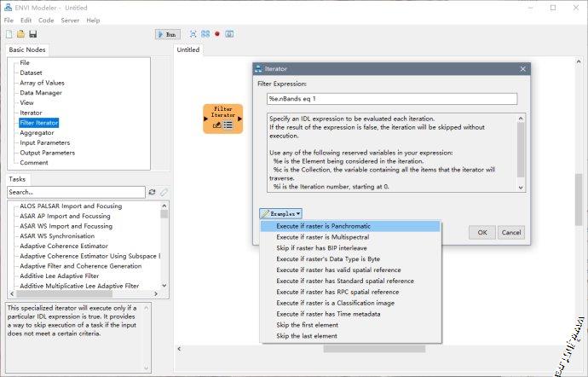Click Cancel in the Iterator dialog
Viewport: 588px width, 377px height.
coord(511,233)
